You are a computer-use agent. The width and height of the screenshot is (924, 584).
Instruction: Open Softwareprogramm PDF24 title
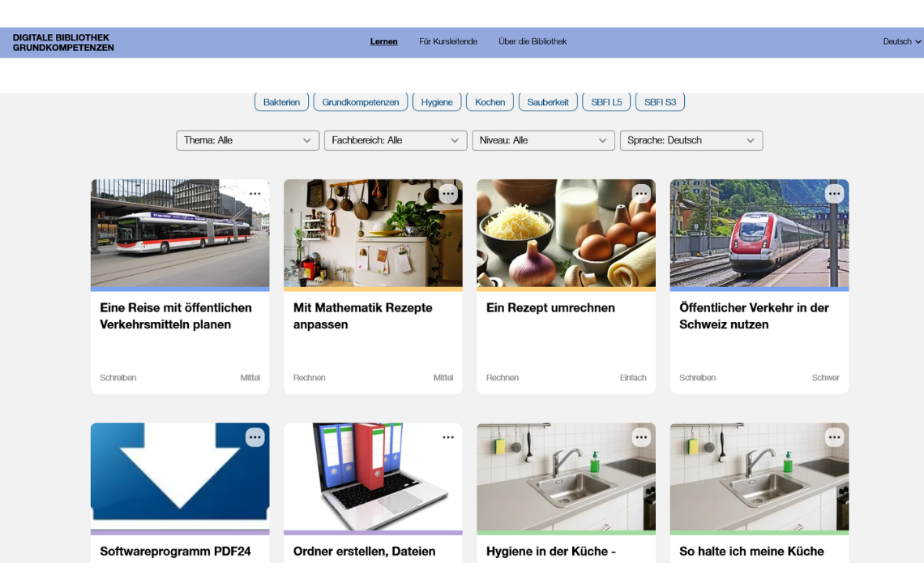pos(175,552)
